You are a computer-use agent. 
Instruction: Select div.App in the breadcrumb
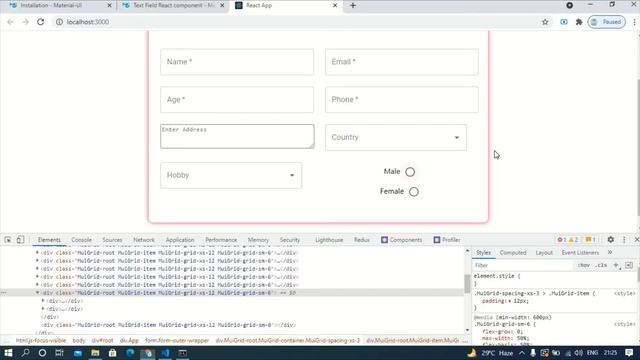129,340
